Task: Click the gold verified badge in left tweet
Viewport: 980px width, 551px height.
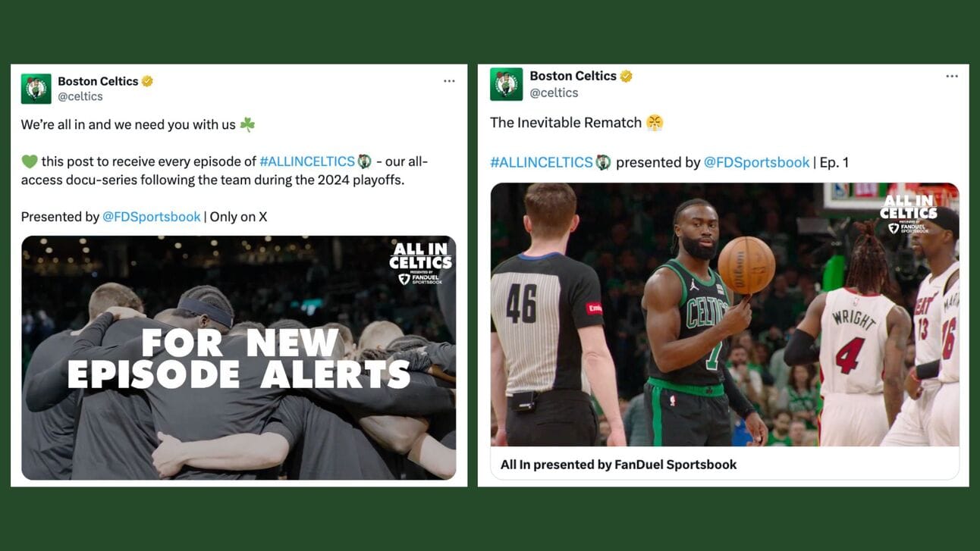Action: [x=148, y=81]
